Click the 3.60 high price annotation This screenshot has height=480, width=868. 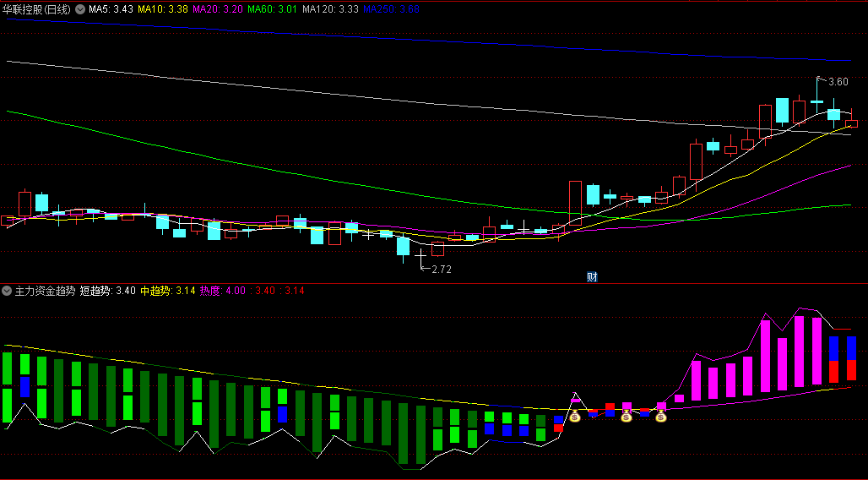(838, 82)
